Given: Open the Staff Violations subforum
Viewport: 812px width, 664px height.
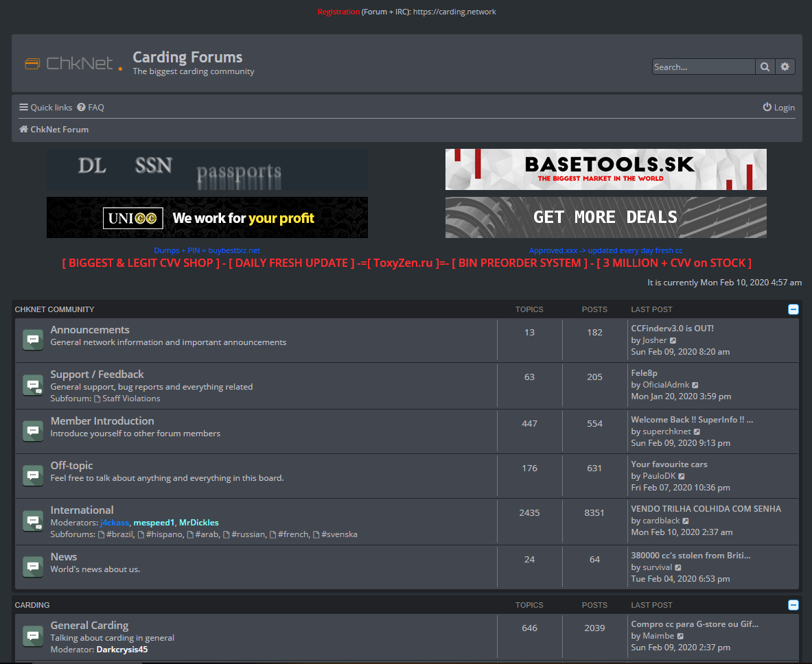Looking at the screenshot, I should (128, 399).
